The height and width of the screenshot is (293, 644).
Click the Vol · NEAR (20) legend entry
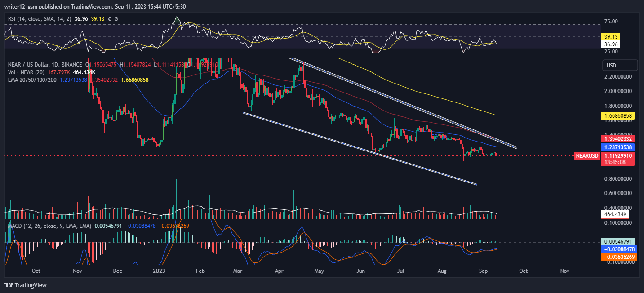tap(27, 72)
